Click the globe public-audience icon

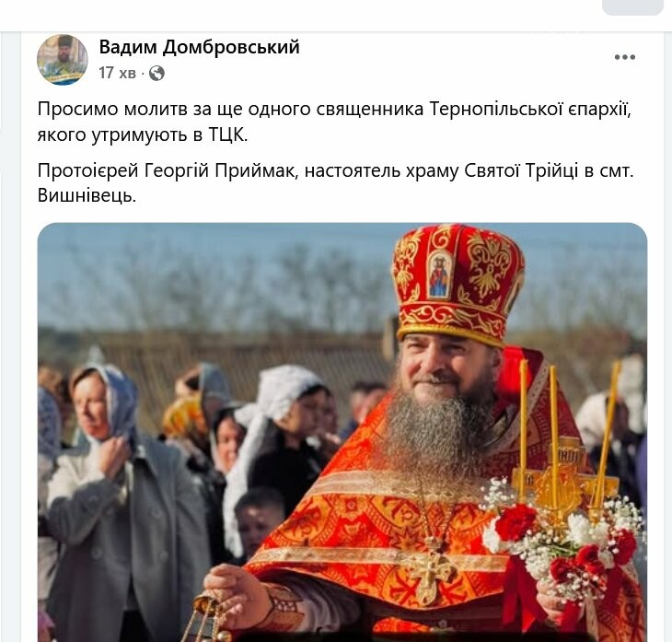[x=156, y=74]
